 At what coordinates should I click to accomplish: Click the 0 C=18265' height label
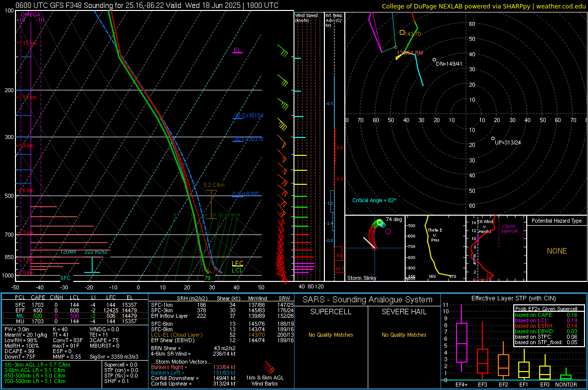click(246, 194)
